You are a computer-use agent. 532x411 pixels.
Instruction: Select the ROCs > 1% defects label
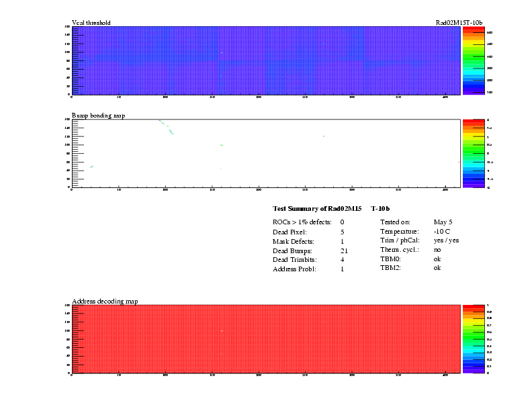click(x=302, y=222)
